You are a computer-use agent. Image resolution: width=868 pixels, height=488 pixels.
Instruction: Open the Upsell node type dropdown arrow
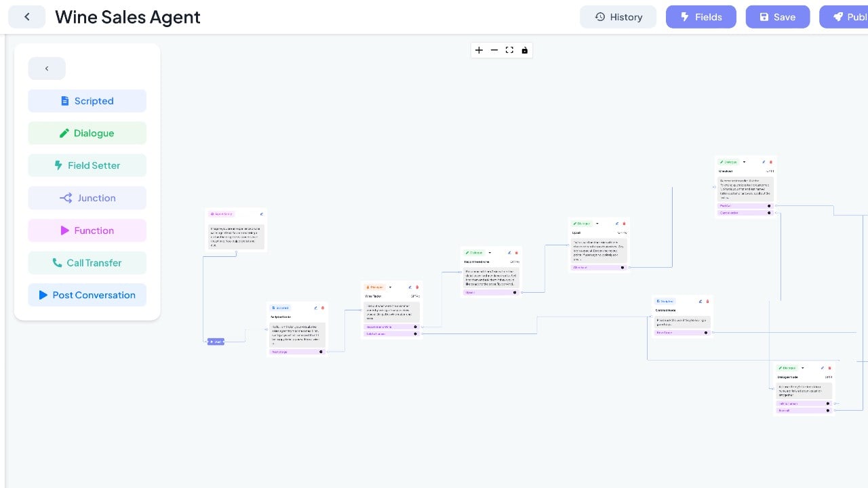(597, 224)
